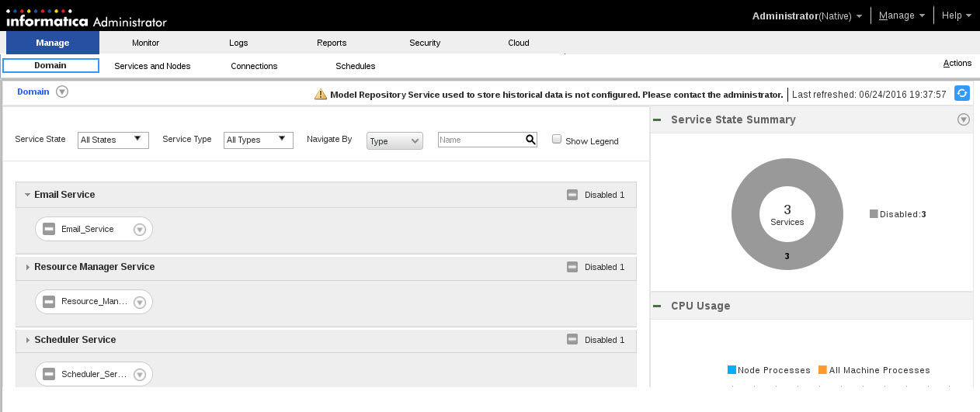This screenshot has width=980, height=412.
Task: Click the Scheduler Service group title
Action: (x=75, y=340)
